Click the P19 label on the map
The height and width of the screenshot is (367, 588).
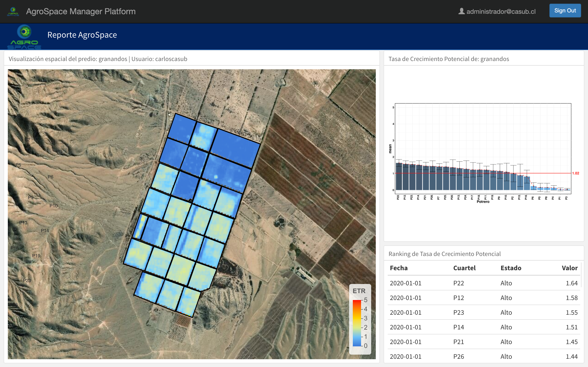[x=36, y=256]
